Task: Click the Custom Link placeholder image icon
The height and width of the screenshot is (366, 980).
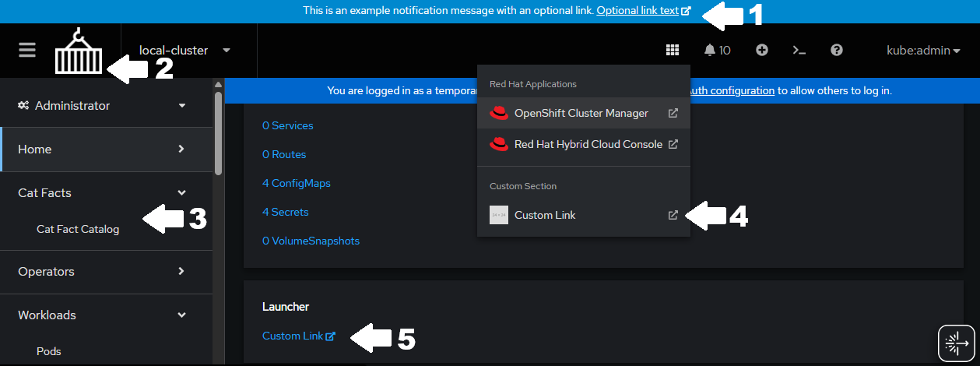Action: (x=499, y=215)
